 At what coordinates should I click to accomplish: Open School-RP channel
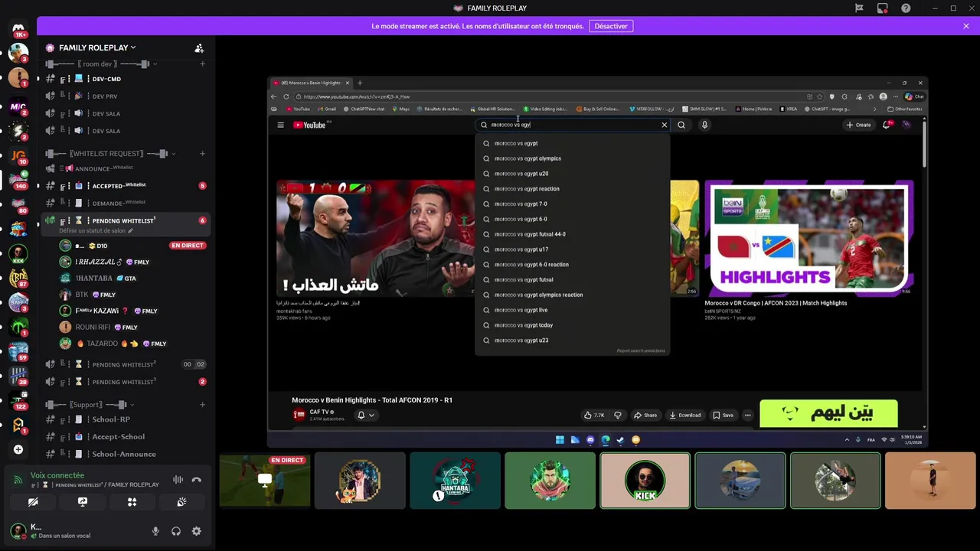pyautogui.click(x=126, y=419)
